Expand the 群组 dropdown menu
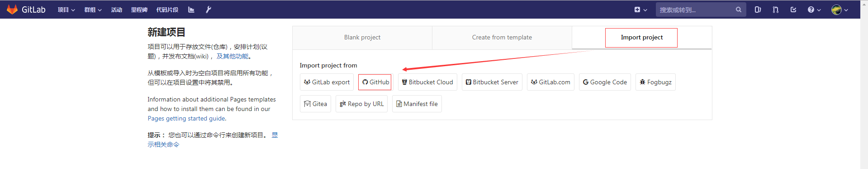 pos(93,10)
